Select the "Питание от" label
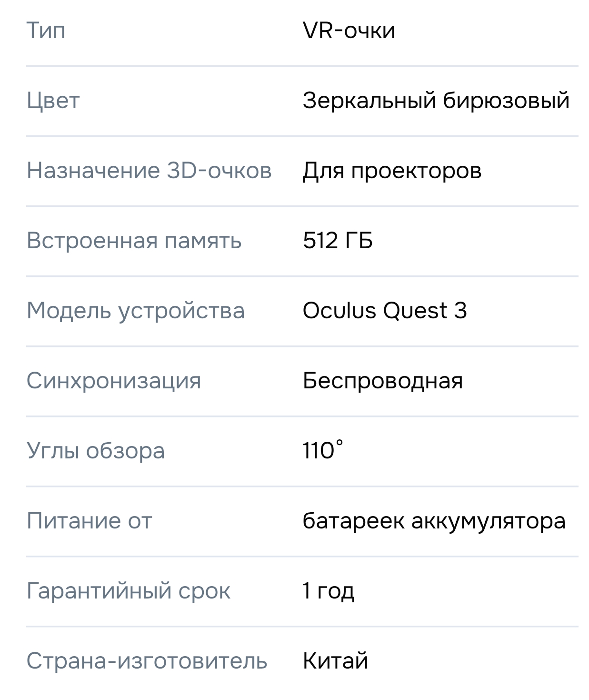 (89, 521)
